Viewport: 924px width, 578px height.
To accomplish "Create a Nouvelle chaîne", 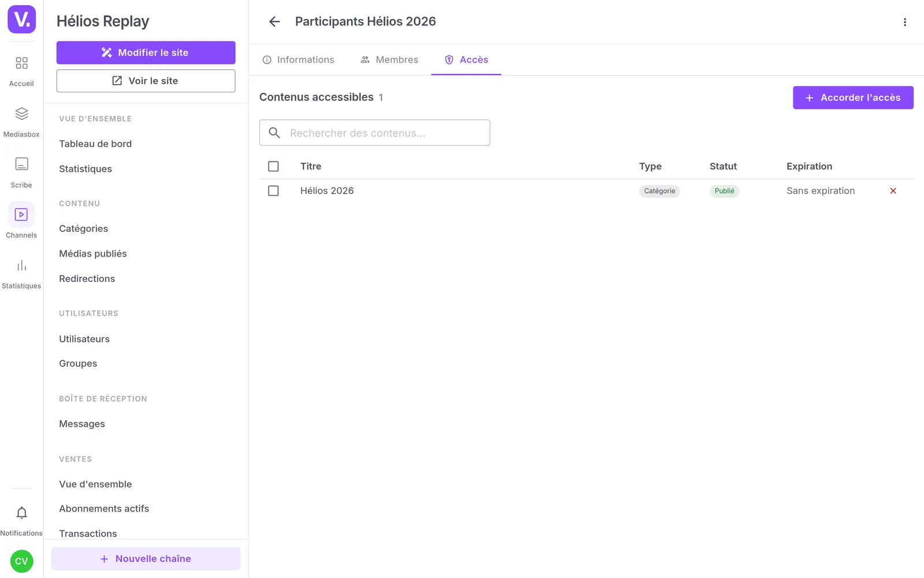I will pos(146,559).
